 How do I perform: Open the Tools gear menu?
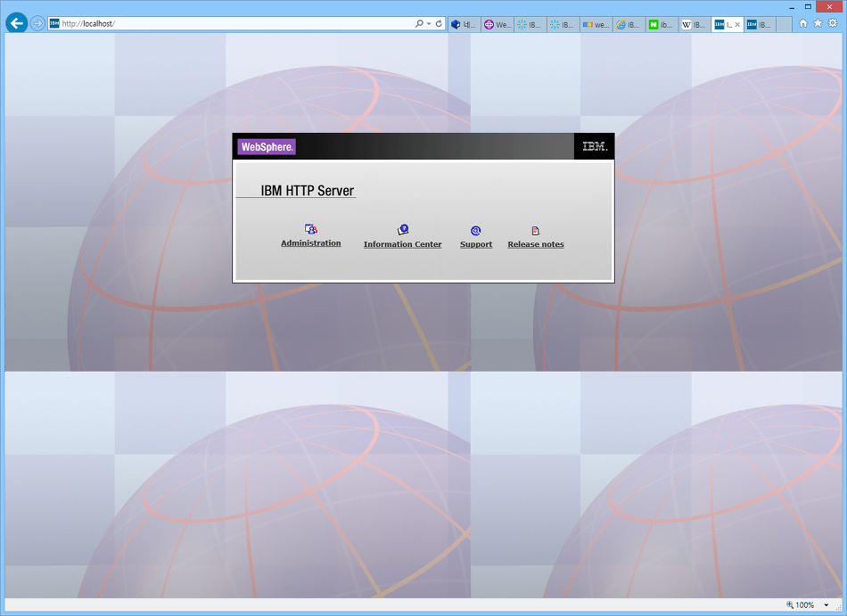point(833,23)
